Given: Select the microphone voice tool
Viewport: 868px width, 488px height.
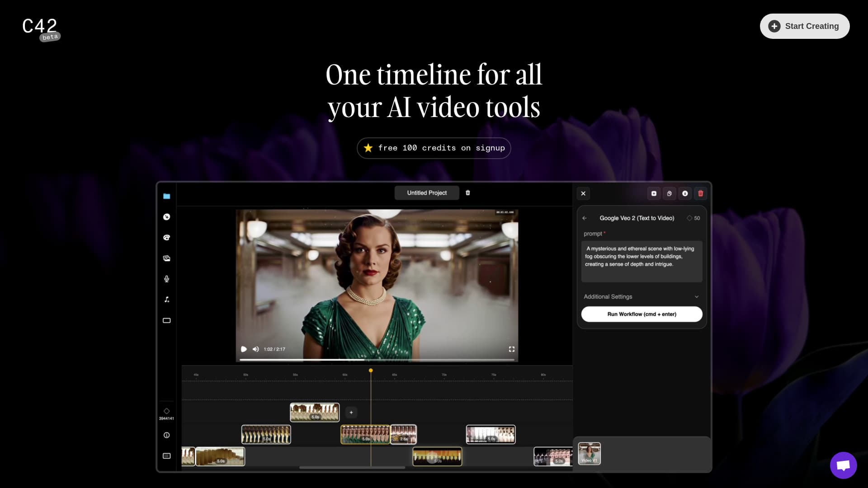Looking at the screenshot, I should [166, 279].
